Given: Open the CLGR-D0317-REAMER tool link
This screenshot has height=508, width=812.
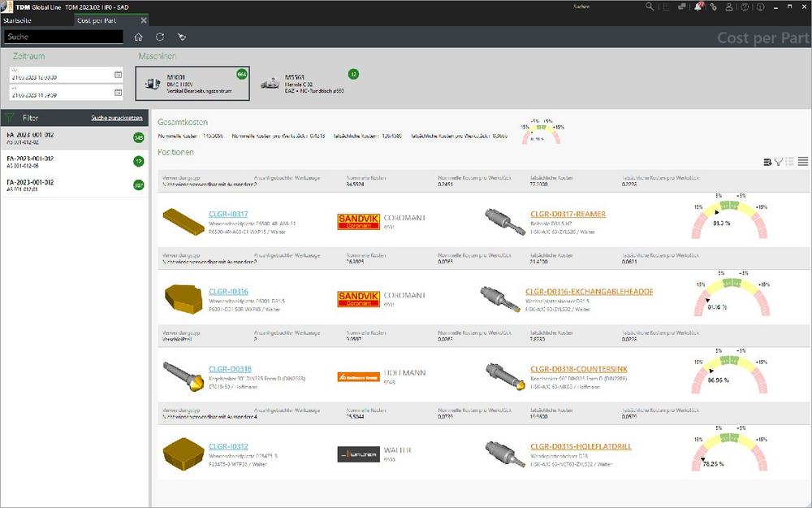Looking at the screenshot, I should 568,215.
